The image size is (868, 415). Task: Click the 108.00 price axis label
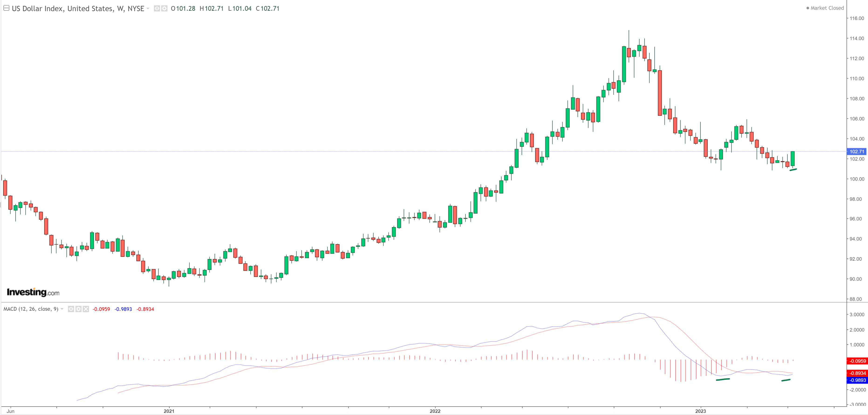click(x=857, y=99)
